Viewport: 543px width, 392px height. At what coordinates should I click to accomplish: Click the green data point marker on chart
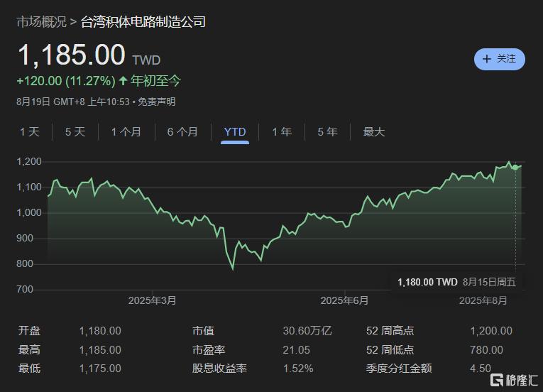pos(515,168)
